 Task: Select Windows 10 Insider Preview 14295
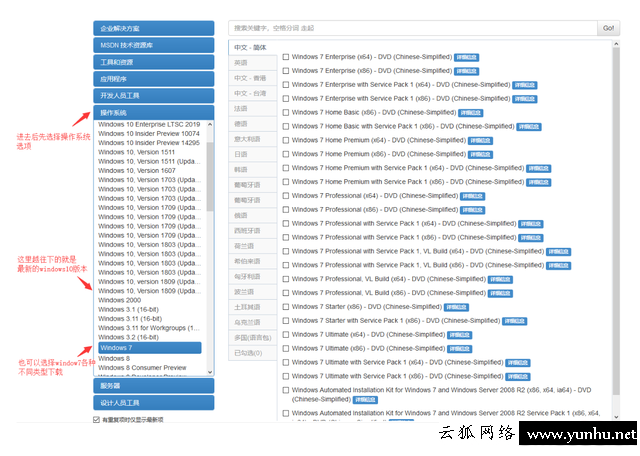point(149,143)
